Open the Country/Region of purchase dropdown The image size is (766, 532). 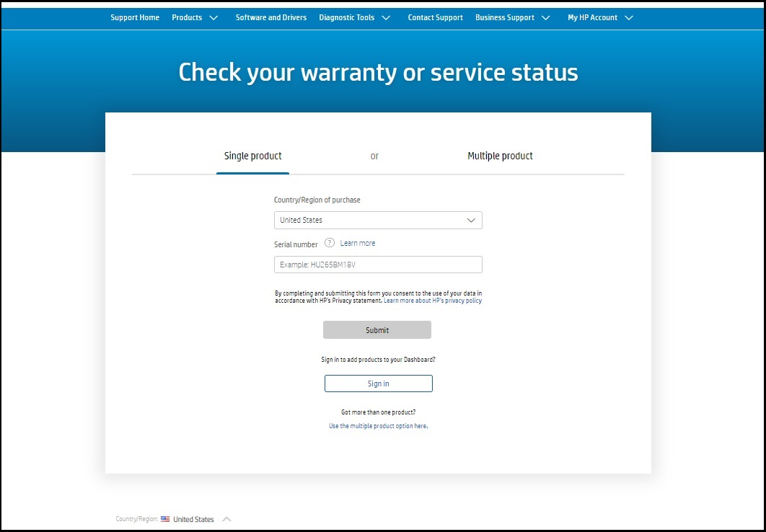pyautogui.click(x=377, y=220)
